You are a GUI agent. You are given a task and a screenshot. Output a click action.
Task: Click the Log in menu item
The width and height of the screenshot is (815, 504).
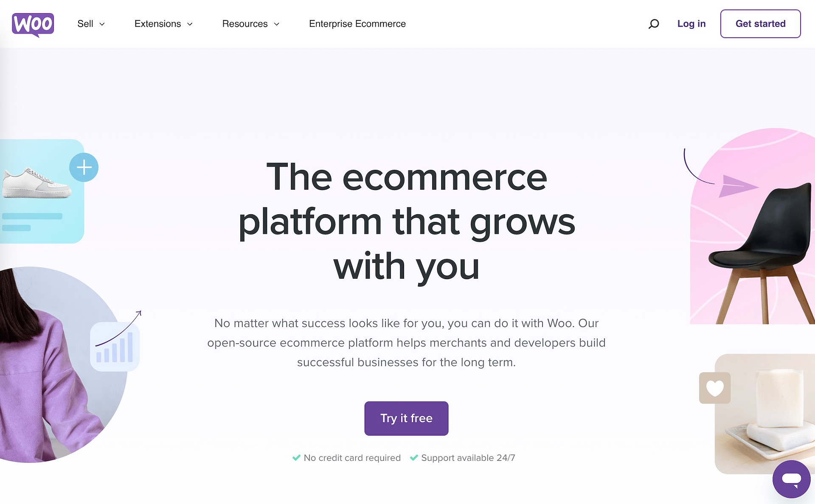[x=691, y=24]
